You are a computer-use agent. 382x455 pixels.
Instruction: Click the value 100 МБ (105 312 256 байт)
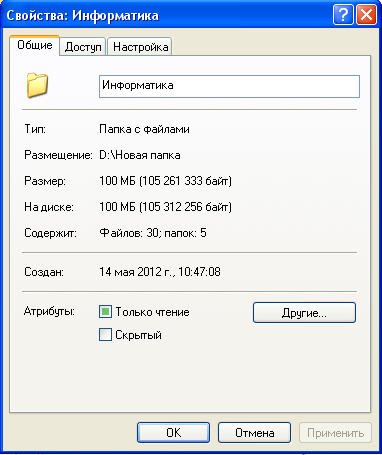pyautogui.click(x=165, y=207)
